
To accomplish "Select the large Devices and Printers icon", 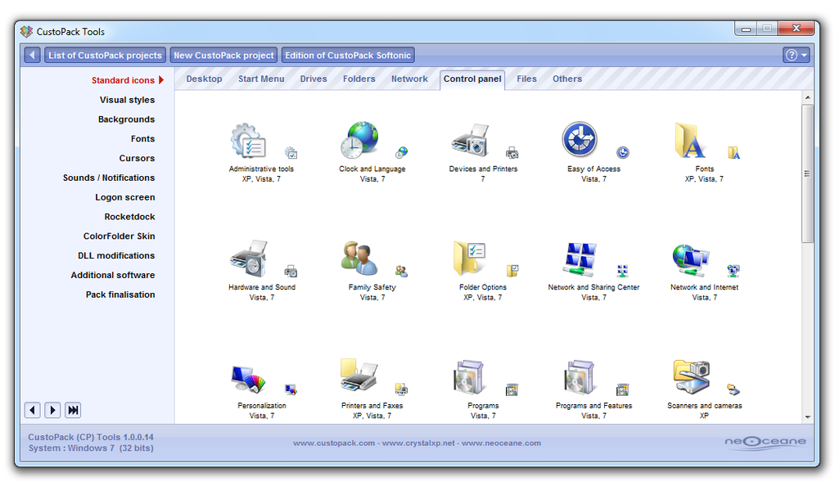I will (x=470, y=141).
